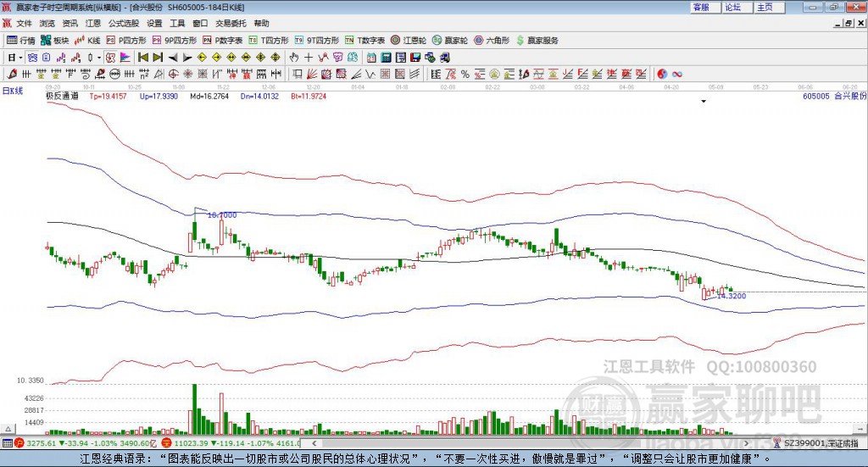Open the calculator icon
This screenshot has width=868, height=467.
(x=386, y=58)
